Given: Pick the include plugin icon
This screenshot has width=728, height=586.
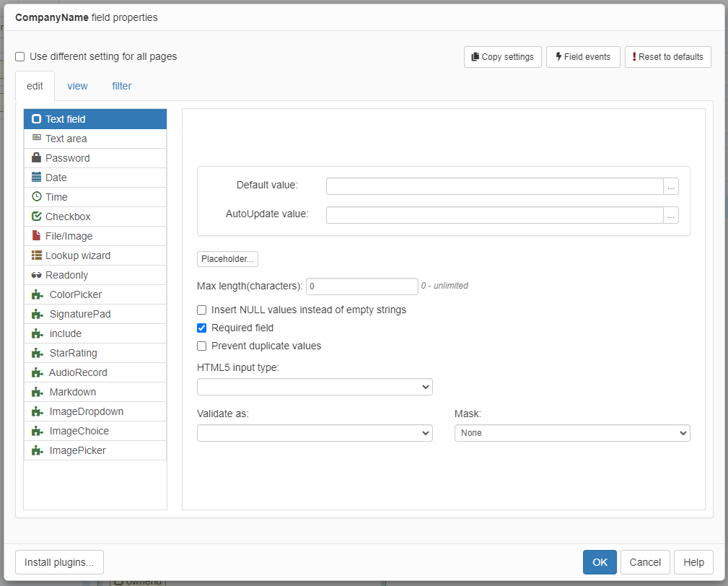Looking at the screenshot, I should pos(37,333).
